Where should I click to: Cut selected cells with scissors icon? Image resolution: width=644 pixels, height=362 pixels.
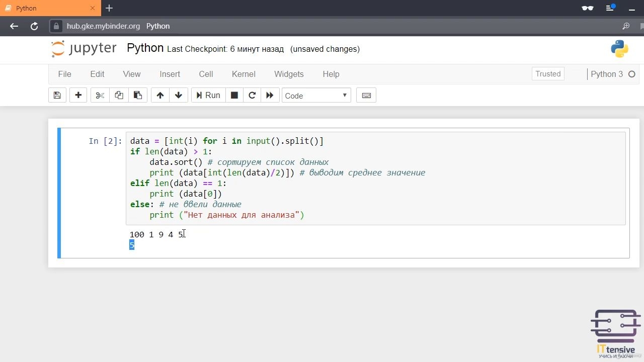click(x=100, y=96)
